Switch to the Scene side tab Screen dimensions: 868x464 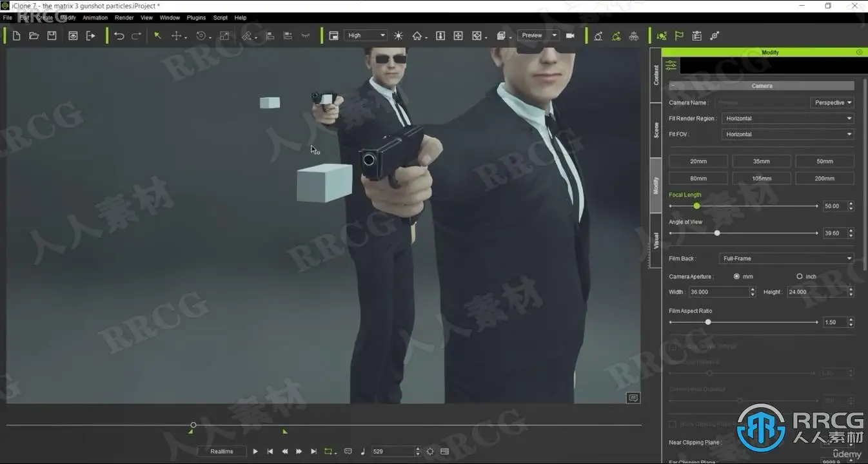pyautogui.click(x=656, y=130)
